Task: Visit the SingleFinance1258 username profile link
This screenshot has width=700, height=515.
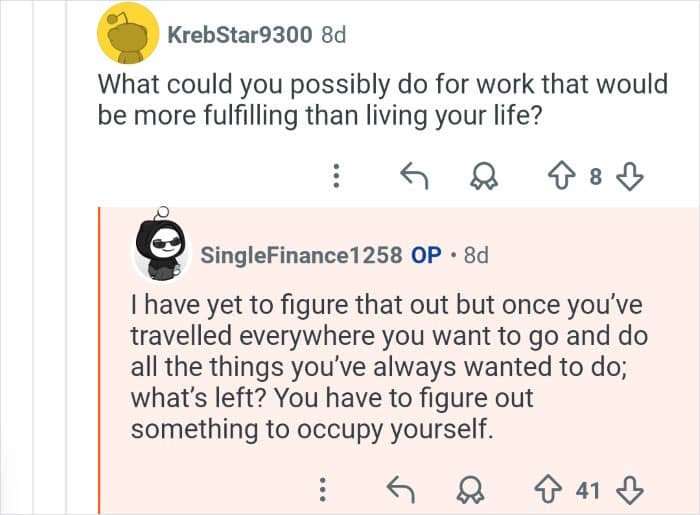Action: pyautogui.click(x=301, y=255)
